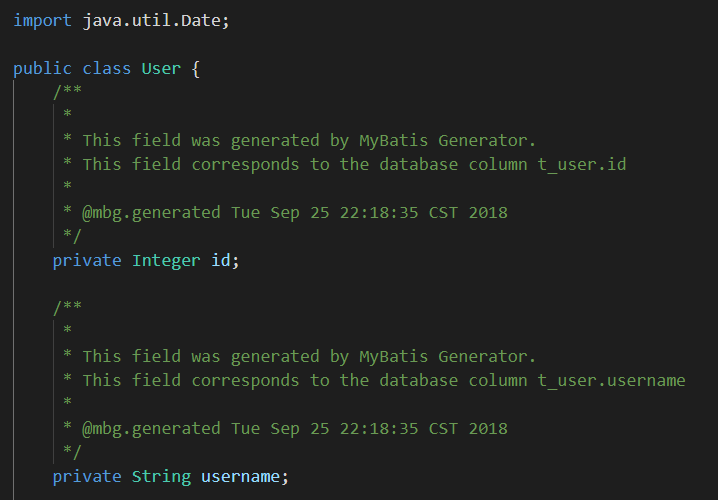Screen dimensions: 718x500
Task: Click the second @mbg.generated annotation tag
Action: click(x=151, y=428)
